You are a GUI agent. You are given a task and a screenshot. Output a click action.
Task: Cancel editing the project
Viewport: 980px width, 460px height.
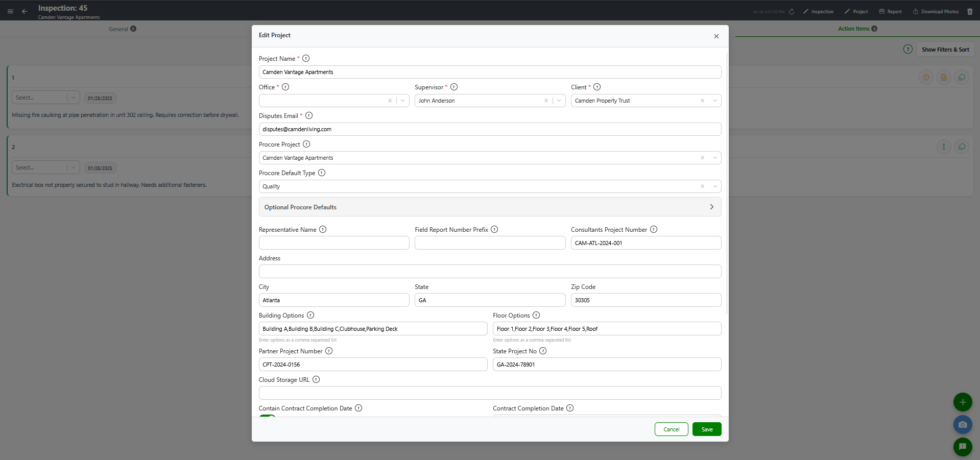671,429
